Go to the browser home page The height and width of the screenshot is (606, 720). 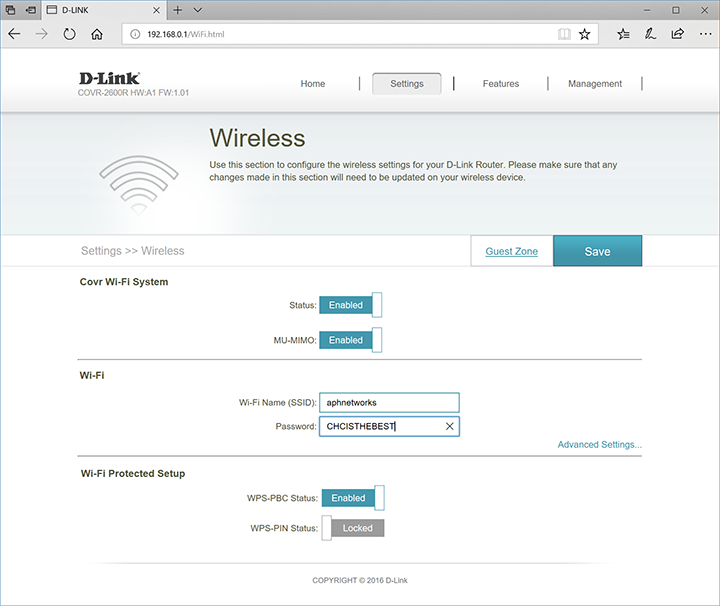pos(97,33)
